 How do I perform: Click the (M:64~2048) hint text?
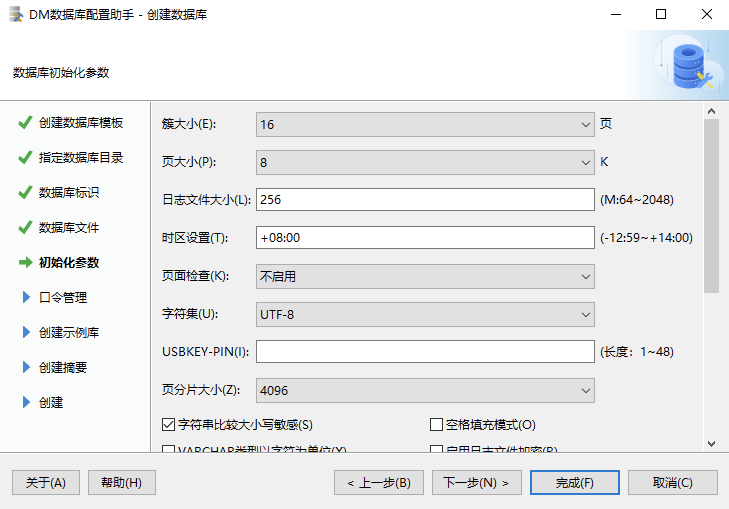pos(636,199)
